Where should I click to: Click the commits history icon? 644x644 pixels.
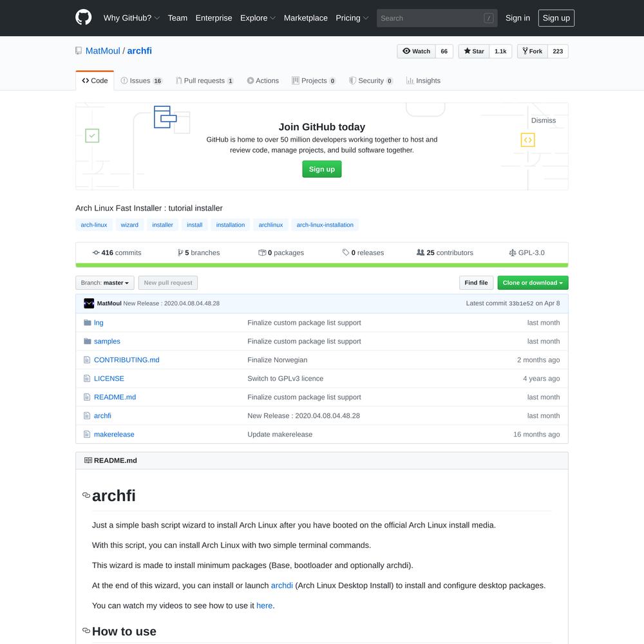(x=96, y=252)
